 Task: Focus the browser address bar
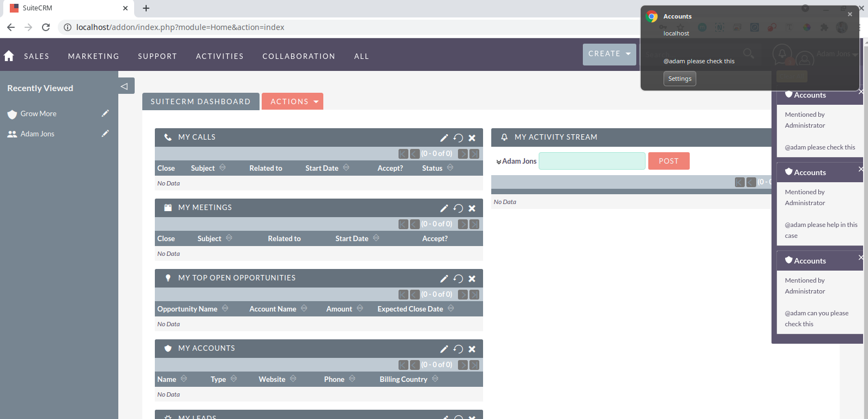(349, 27)
